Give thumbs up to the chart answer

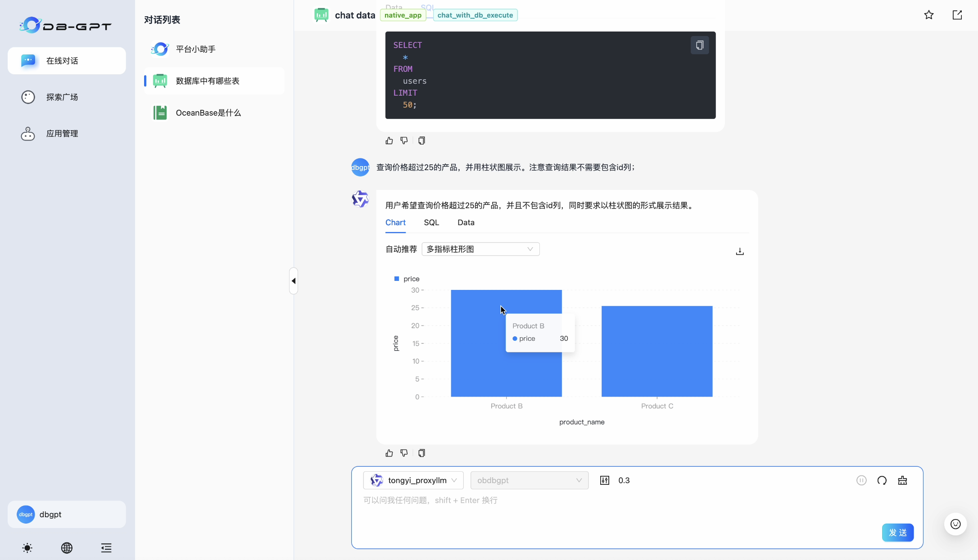(x=389, y=453)
